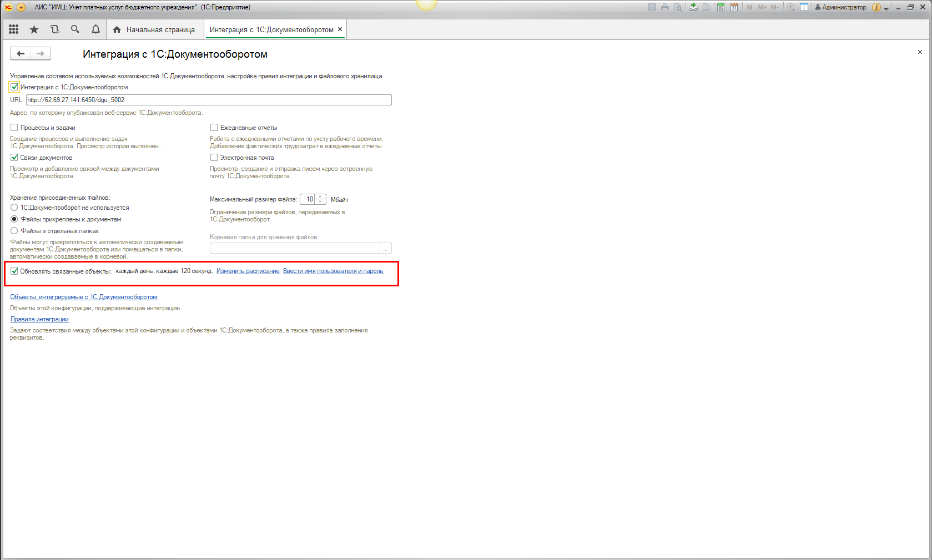Click into the URL input field
Viewport: 932px width, 560px height.
209,100
